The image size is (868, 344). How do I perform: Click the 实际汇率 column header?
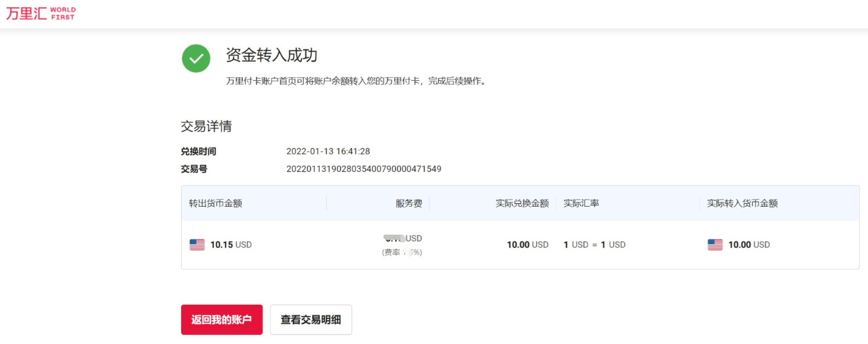tap(581, 203)
